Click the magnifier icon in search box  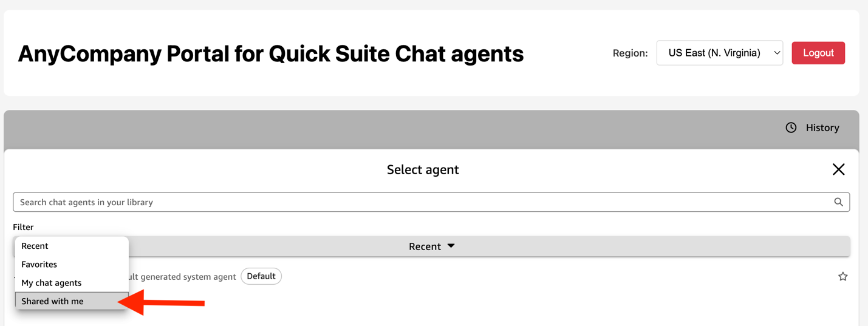(x=838, y=202)
